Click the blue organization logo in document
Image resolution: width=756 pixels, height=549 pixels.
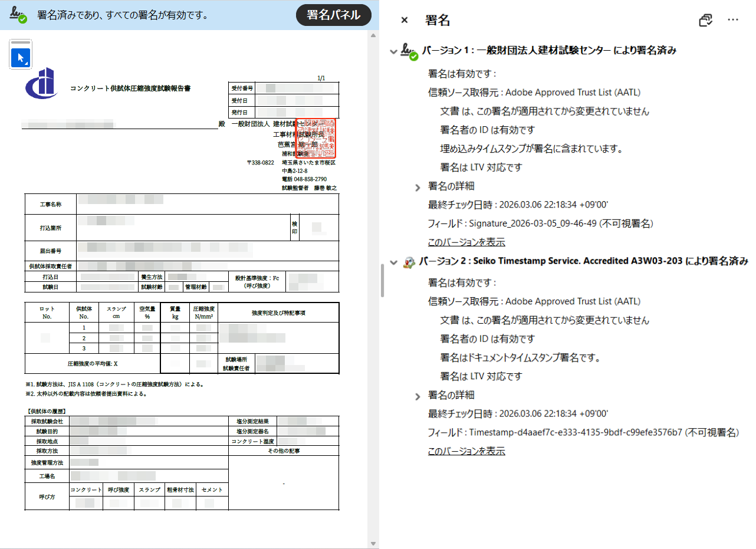[x=42, y=84]
